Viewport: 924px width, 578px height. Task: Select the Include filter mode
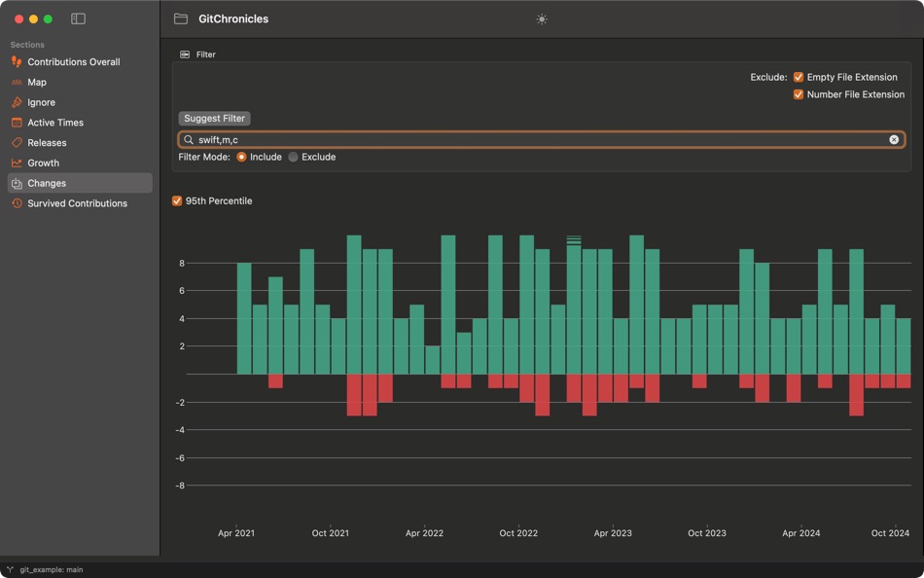241,157
